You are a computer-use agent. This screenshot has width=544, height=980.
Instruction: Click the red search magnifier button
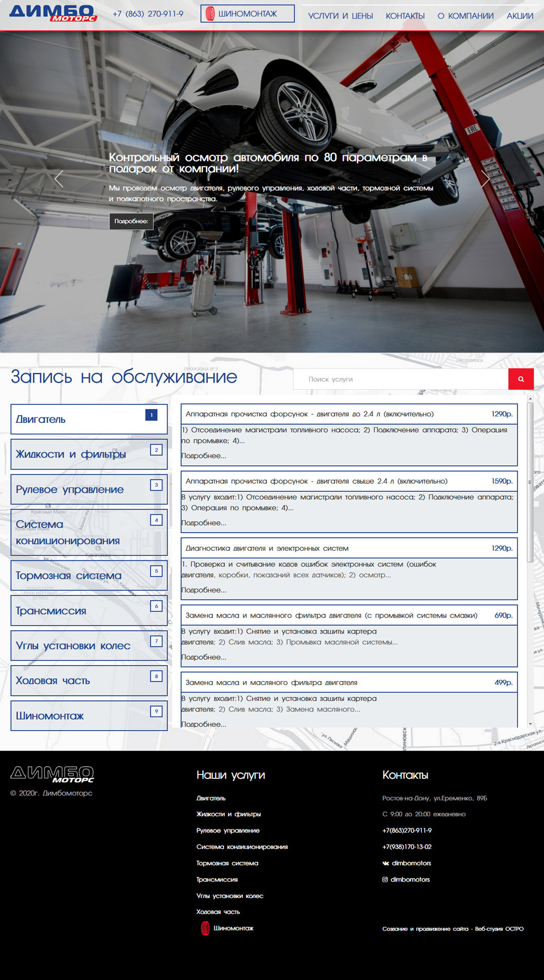[521, 379]
